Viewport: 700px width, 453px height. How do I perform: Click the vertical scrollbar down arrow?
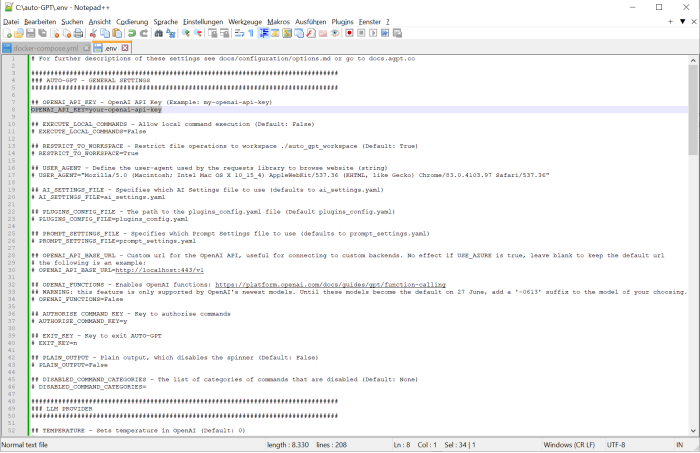[x=693, y=431]
